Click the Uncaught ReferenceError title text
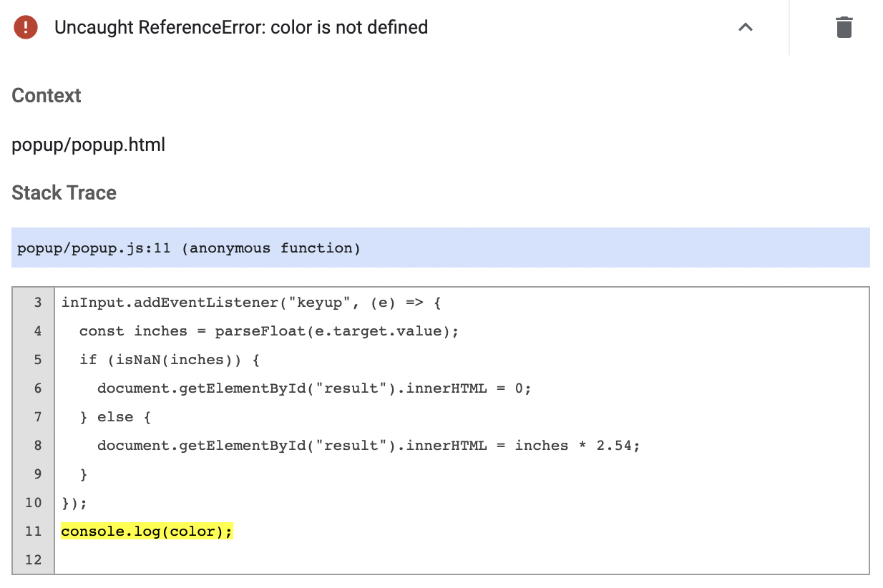The image size is (883, 588). 241,28
